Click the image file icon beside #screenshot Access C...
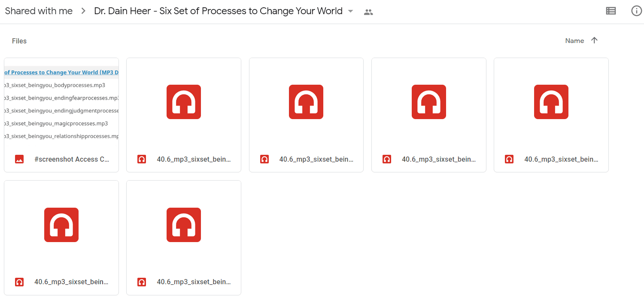 [19, 159]
